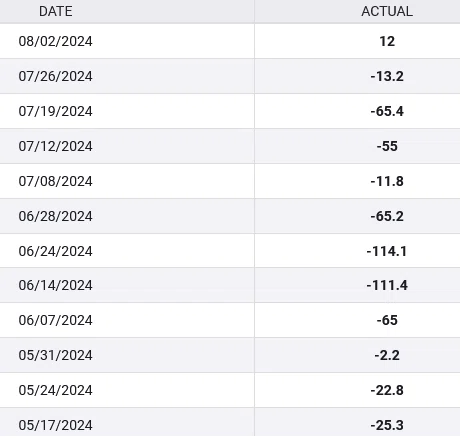Click the actual value -65.4
Screen dimensions: 460x438
[x=387, y=111]
